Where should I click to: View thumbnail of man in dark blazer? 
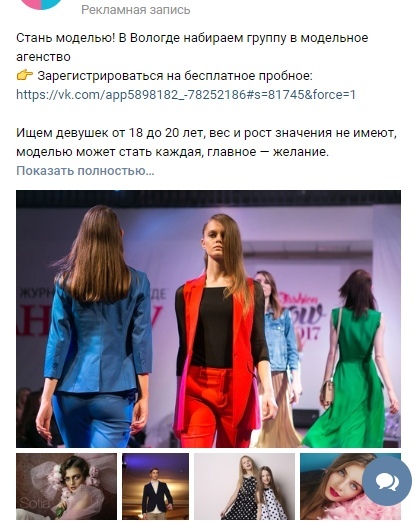tap(155, 486)
